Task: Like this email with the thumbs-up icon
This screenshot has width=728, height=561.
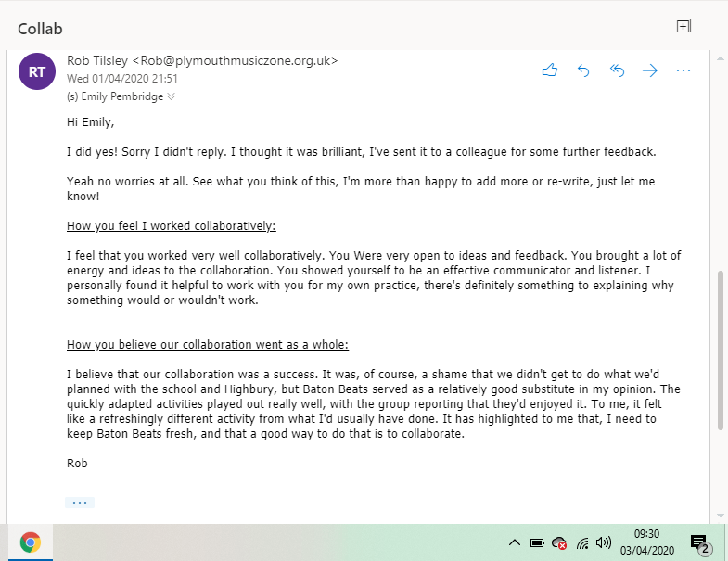Action: tap(549, 70)
